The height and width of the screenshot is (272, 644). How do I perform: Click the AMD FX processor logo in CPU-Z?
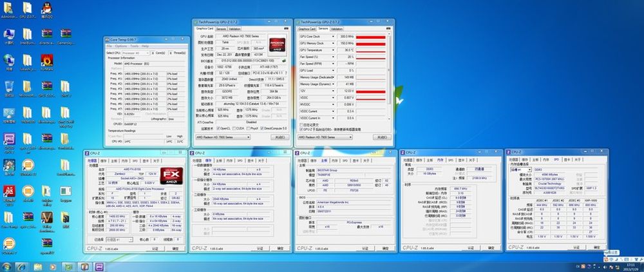point(172,177)
